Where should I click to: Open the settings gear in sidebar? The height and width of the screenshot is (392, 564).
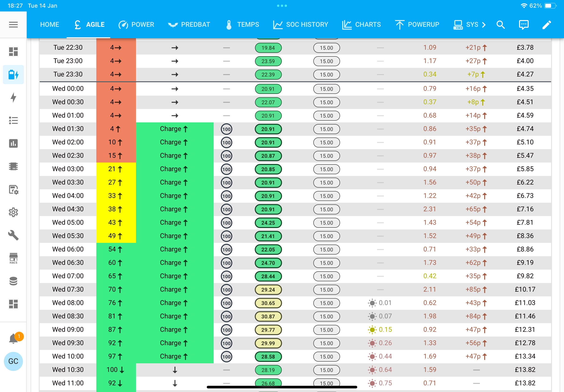(x=13, y=212)
